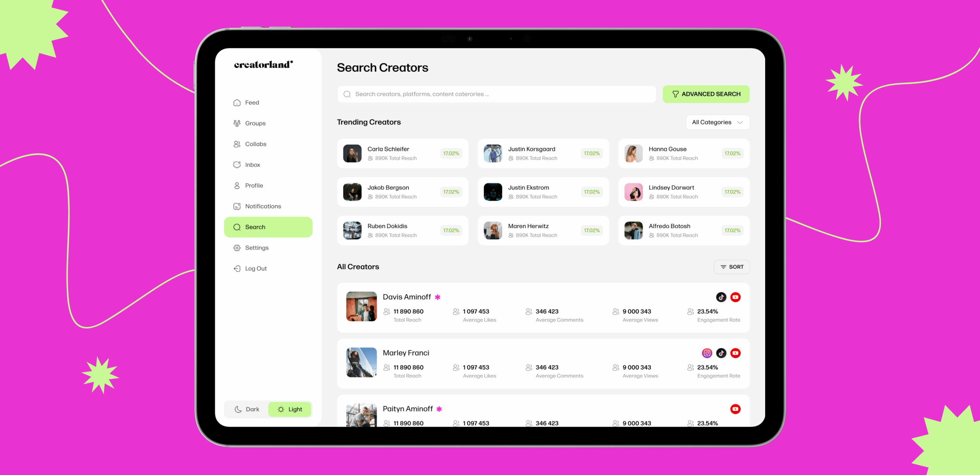This screenshot has height=475, width=980.
Task: Click the Log Out option
Action: [x=256, y=268]
